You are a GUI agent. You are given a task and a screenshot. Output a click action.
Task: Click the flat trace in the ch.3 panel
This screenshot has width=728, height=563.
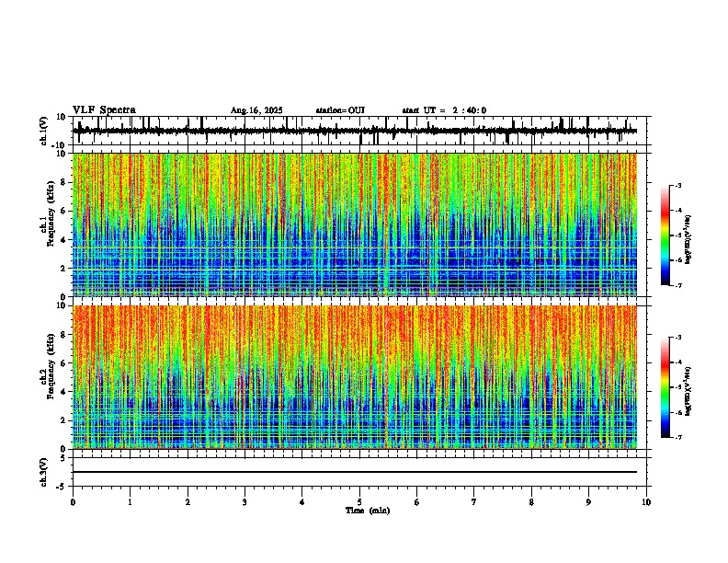(x=355, y=472)
